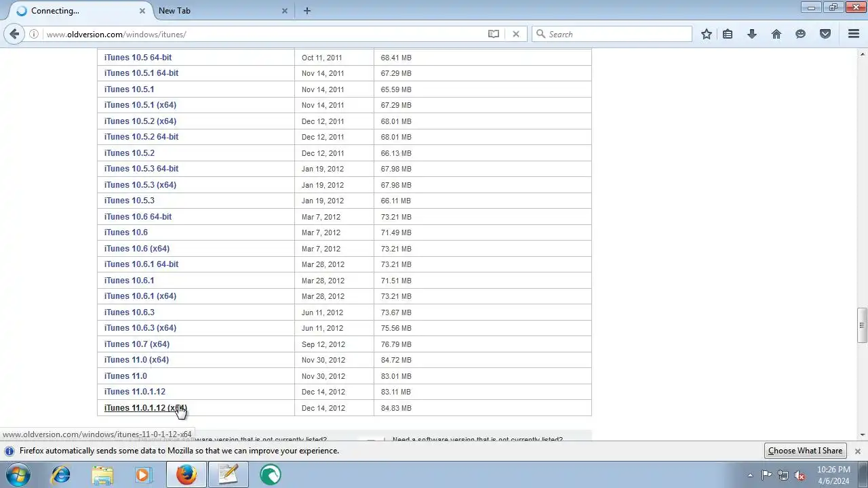Open the green circular taskbar app

click(x=270, y=474)
